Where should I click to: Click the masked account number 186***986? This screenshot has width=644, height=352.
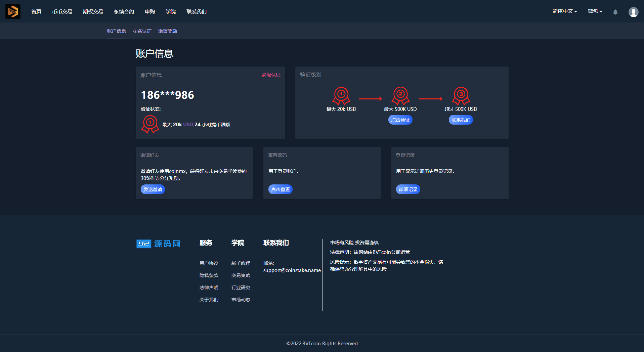(x=167, y=95)
